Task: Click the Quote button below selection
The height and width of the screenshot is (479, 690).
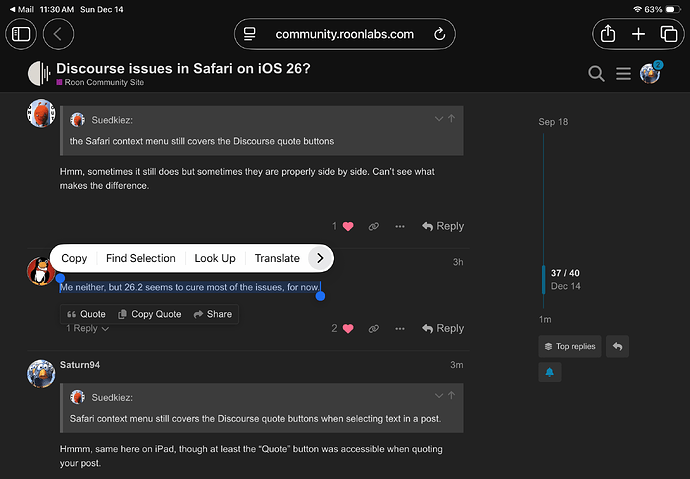Action: pyautogui.click(x=86, y=314)
